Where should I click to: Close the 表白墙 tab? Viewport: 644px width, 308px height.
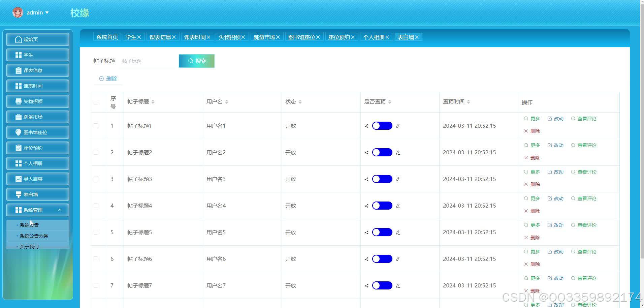pos(417,37)
